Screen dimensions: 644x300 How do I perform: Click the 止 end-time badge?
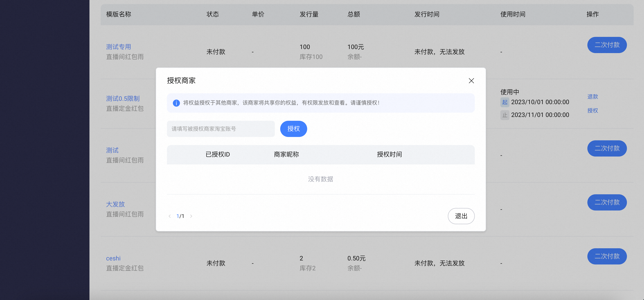pyautogui.click(x=505, y=115)
